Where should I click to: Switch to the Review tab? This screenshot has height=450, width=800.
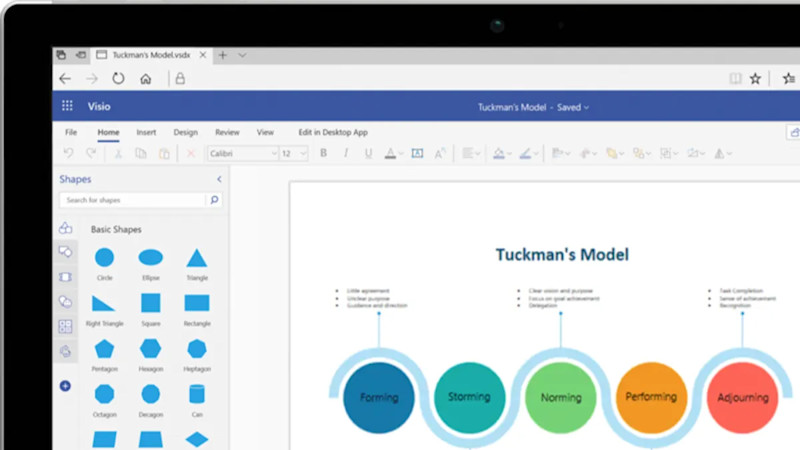point(227,132)
